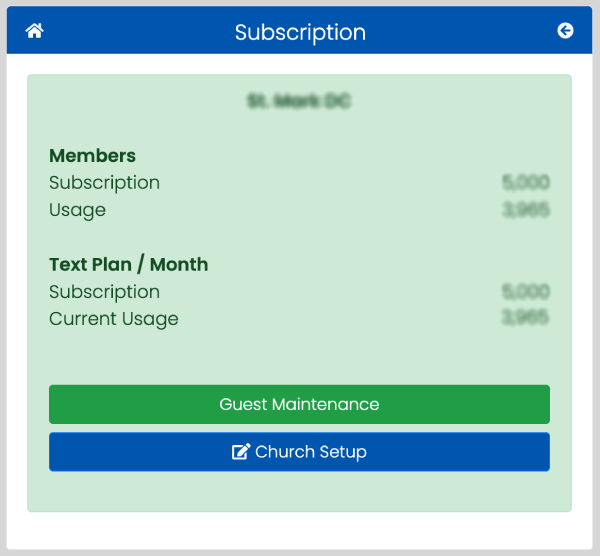Click the Subscription page title

coord(300,32)
